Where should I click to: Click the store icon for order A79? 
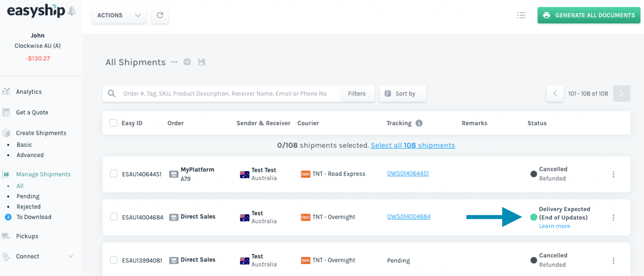(174, 174)
